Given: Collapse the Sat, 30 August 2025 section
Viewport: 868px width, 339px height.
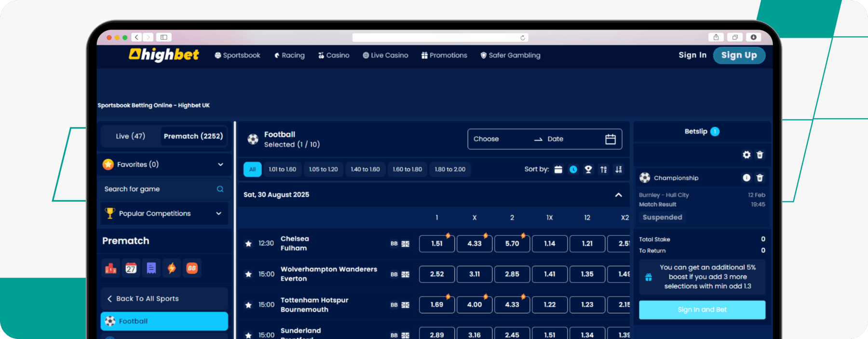Looking at the screenshot, I should [x=618, y=195].
